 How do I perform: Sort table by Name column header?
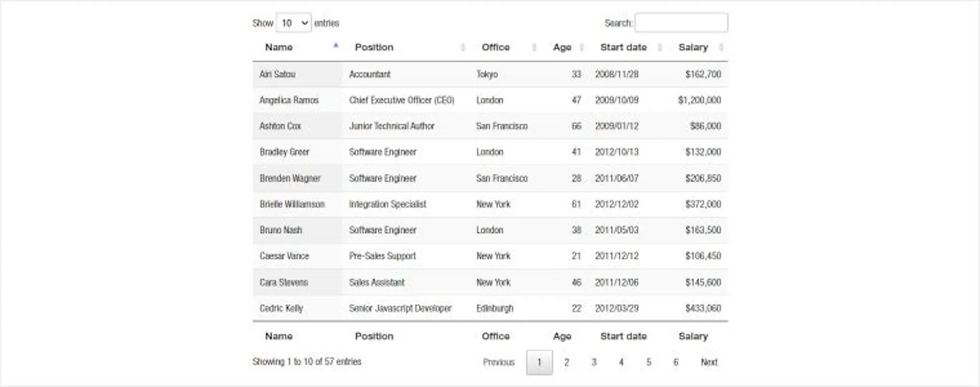tap(279, 47)
